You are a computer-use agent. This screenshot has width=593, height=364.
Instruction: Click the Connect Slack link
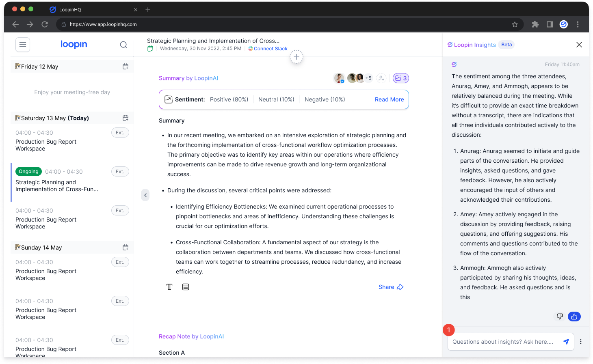268,49
